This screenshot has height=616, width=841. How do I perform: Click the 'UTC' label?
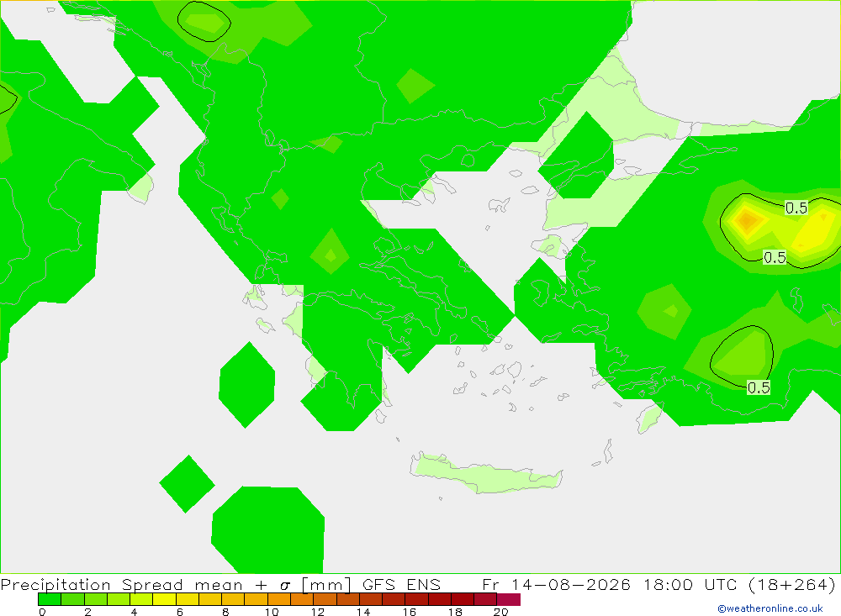coord(722,584)
